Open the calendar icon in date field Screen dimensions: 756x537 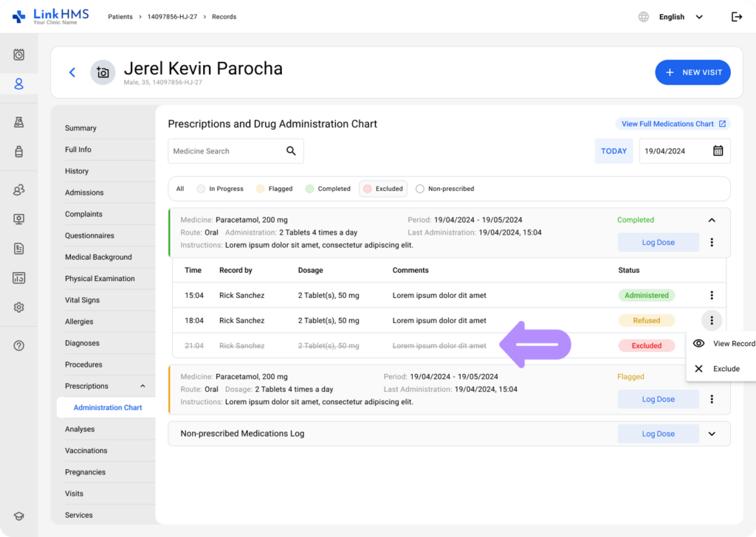[718, 151]
